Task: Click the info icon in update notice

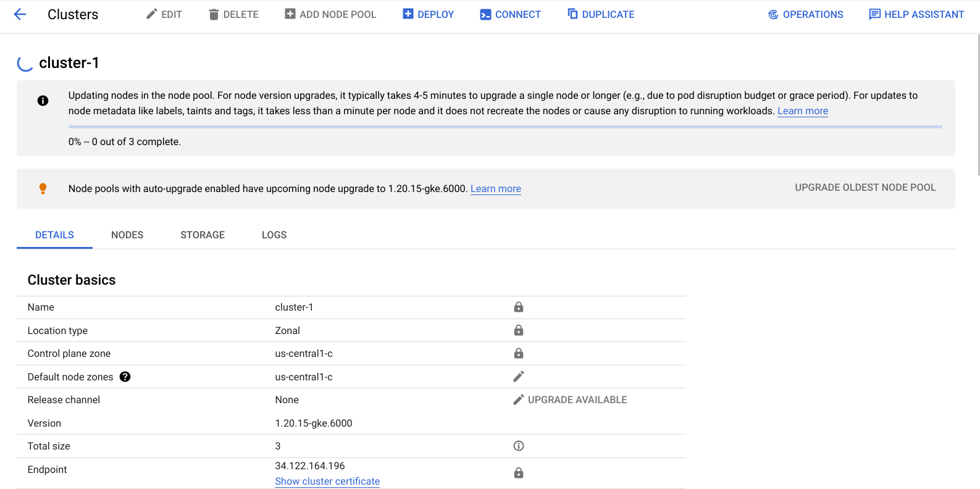Action: tap(43, 101)
